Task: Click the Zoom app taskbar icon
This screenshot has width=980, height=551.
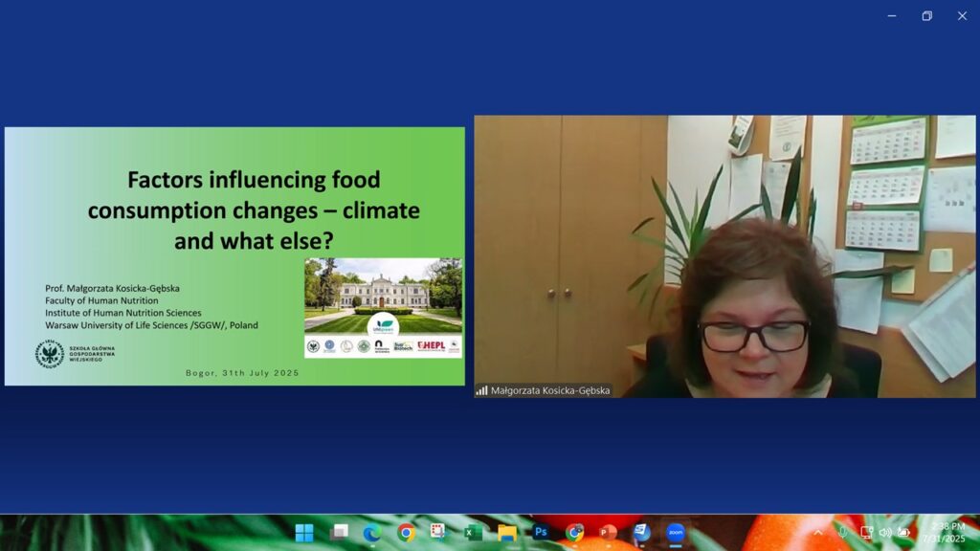Action: coord(676,533)
